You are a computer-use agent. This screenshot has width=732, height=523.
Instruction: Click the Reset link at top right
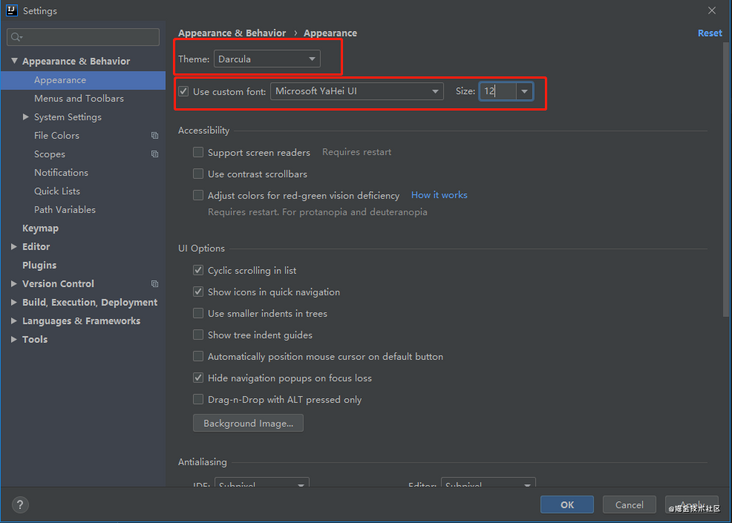pyautogui.click(x=709, y=33)
